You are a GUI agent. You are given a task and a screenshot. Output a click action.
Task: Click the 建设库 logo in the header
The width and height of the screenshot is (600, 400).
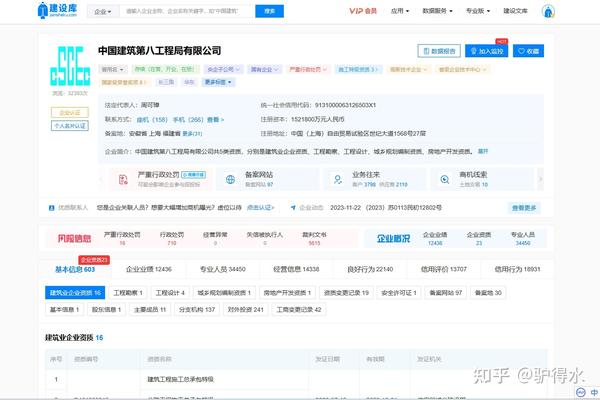coord(58,10)
